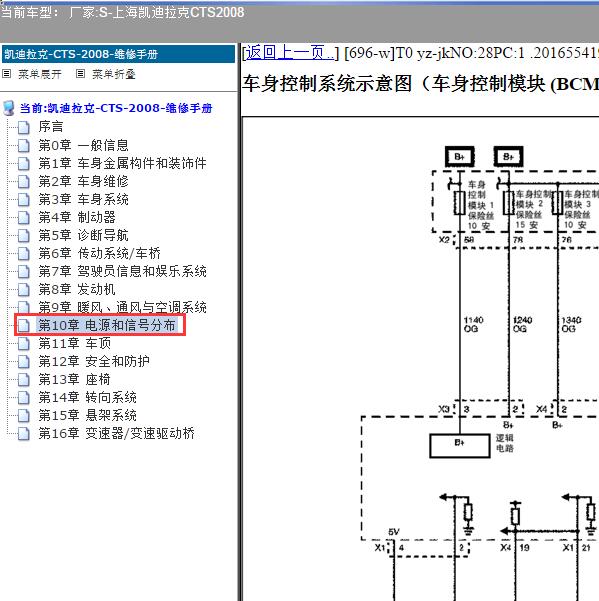Click the page icon next to 第16章
This screenshot has width=599, height=601.
[24, 434]
